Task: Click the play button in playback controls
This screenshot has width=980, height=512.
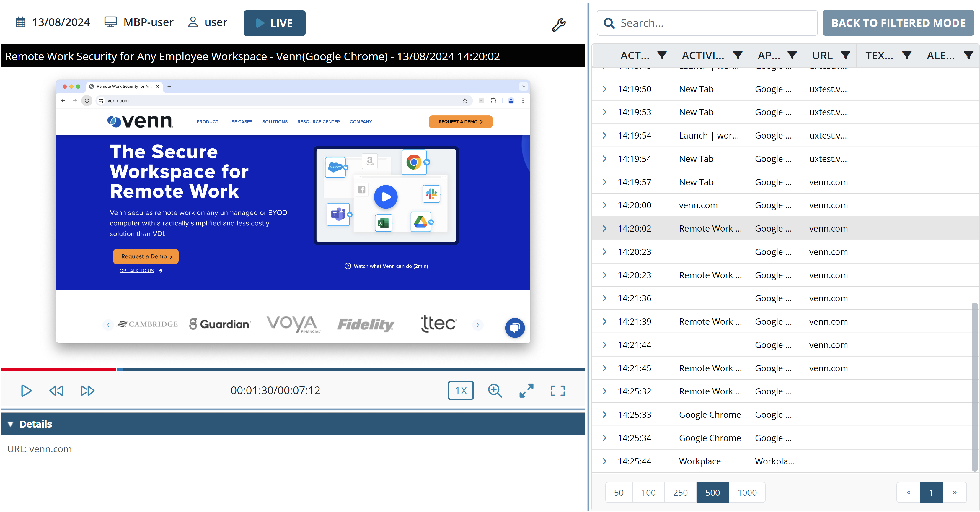Action: 26,391
